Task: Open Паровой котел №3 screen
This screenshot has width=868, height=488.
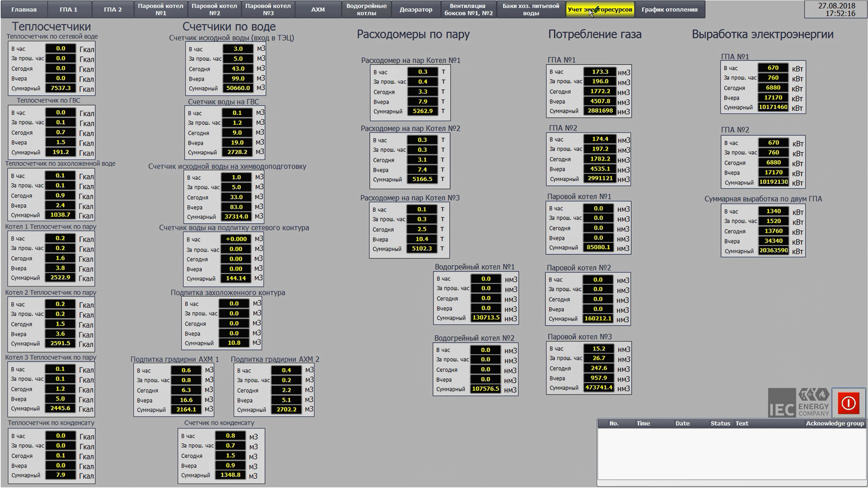Action: point(268,9)
